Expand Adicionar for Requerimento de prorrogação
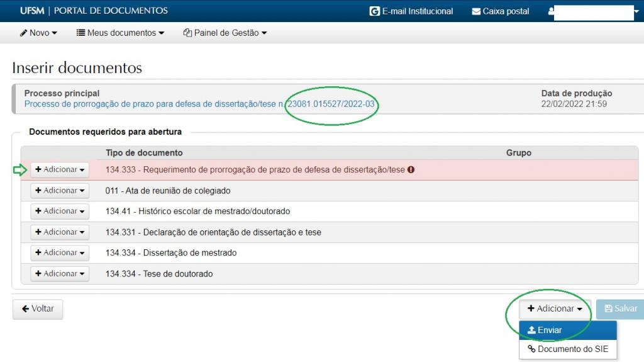This screenshot has width=644, height=362. [x=60, y=169]
